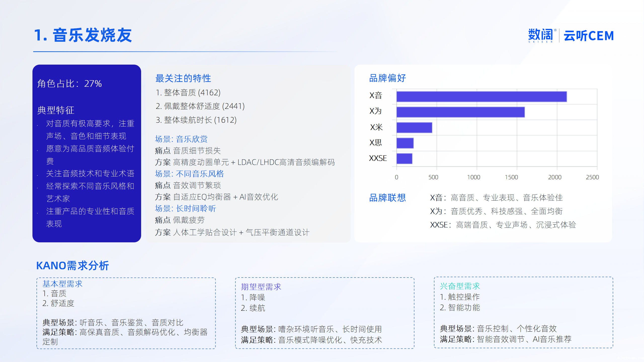This screenshot has height=362, width=644.
Task: Click the 云听CEM brand text
Action: click(588, 36)
